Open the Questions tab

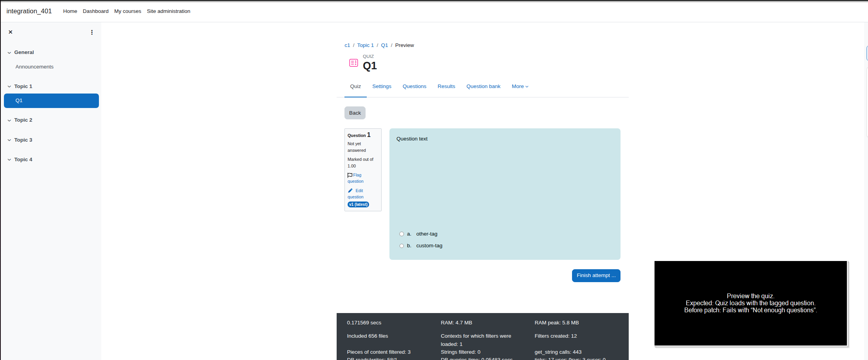[414, 86]
